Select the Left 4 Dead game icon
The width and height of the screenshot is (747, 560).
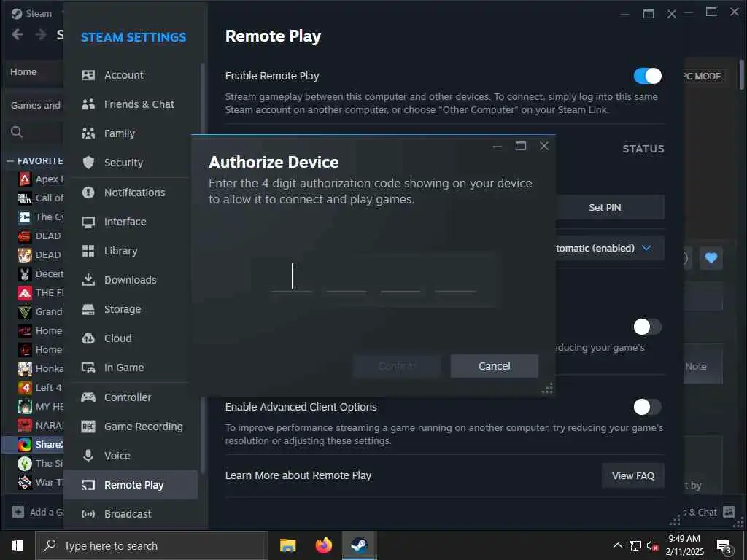pos(25,387)
